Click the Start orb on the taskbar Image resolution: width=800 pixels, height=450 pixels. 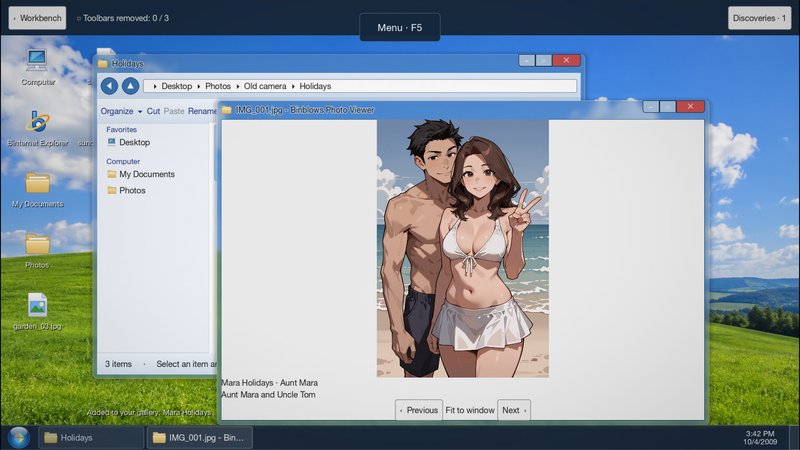[x=19, y=438]
